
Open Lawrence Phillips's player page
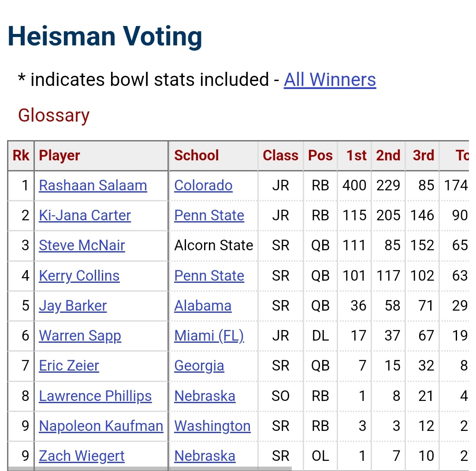pos(95,396)
